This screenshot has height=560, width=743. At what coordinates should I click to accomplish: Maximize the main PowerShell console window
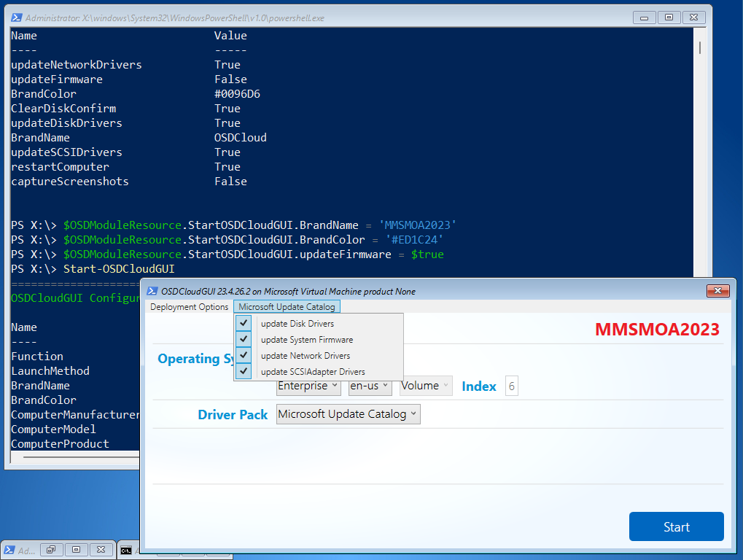pos(668,17)
